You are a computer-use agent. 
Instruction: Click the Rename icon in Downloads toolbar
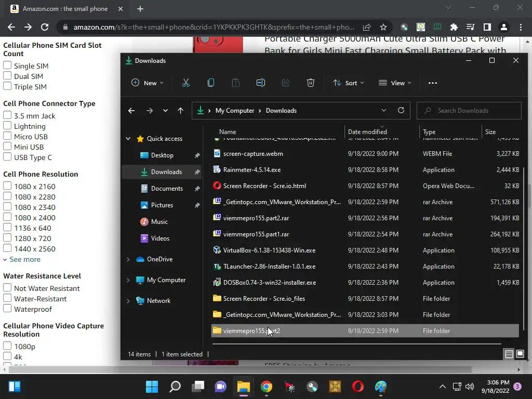pos(261,83)
